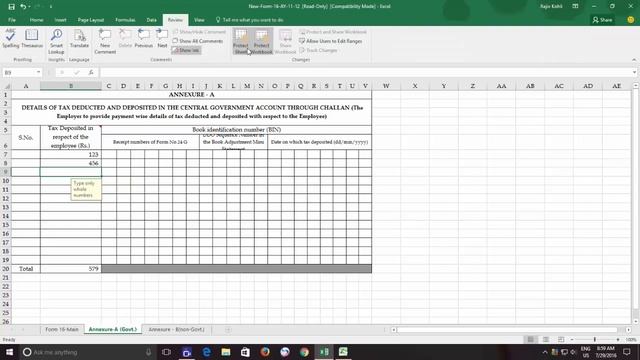Run the Spelling check
Image resolution: width=640 pixels, height=360 pixels.
point(11,39)
